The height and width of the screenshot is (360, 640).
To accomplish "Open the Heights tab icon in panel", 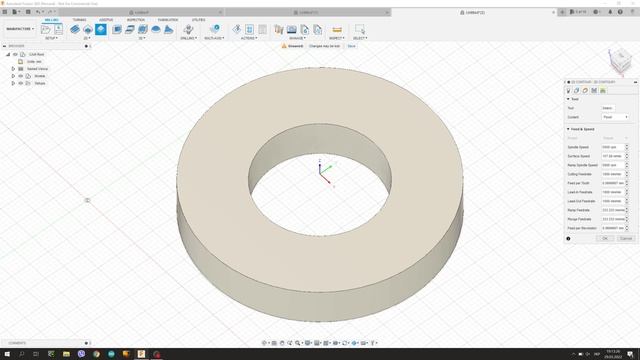I will click(585, 91).
